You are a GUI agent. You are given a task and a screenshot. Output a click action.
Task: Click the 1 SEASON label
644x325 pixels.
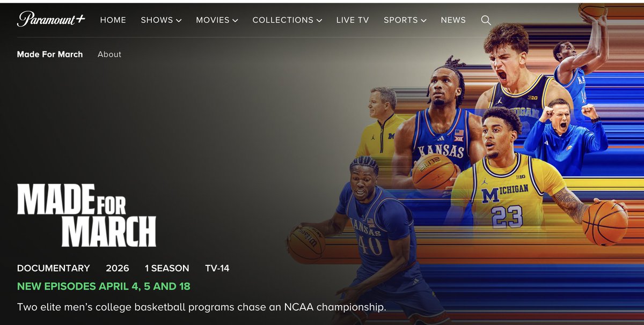click(167, 268)
